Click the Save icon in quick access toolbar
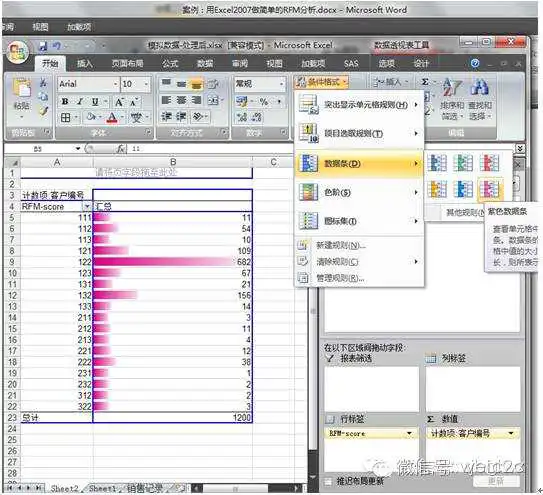Viewport: 543px width, 495px height. point(43,46)
